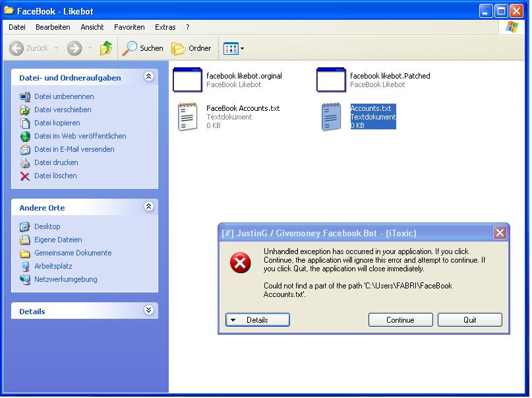Screen dimensions: 532x398
Task: Select the highlighted Accounts.txt file icon
Action: [x=332, y=117]
